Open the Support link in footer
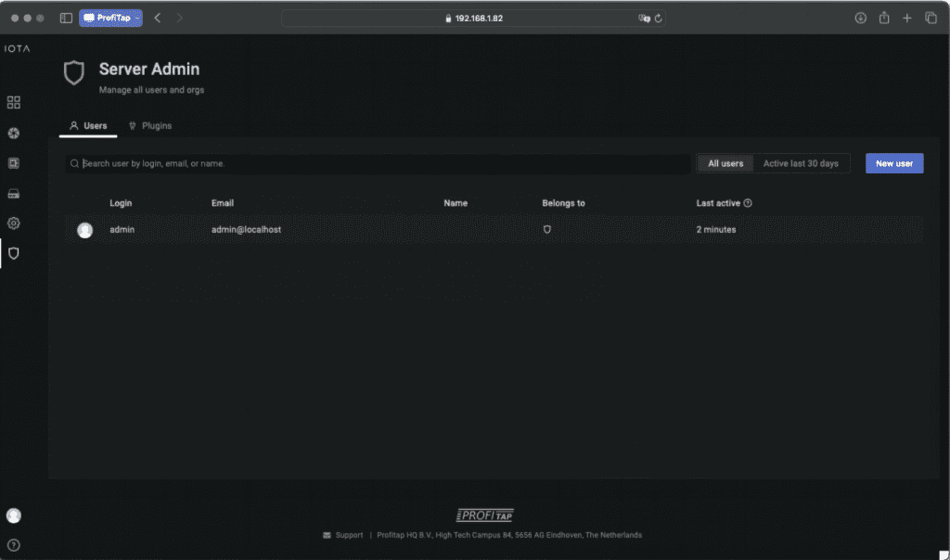 pos(349,535)
